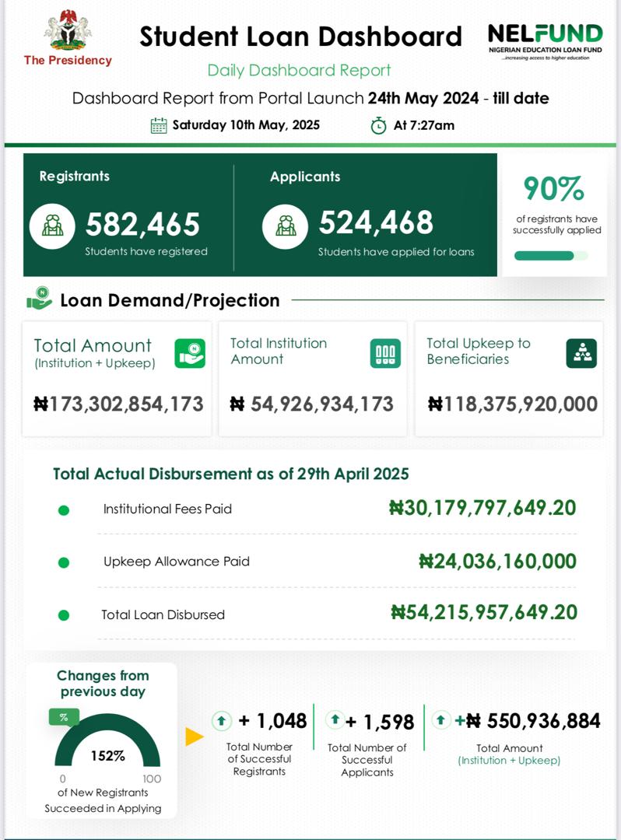The height and width of the screenshot is (840, 621).
Task: Click the green bullet beside Total Loan Disbursed
Action: pos(64,615)
